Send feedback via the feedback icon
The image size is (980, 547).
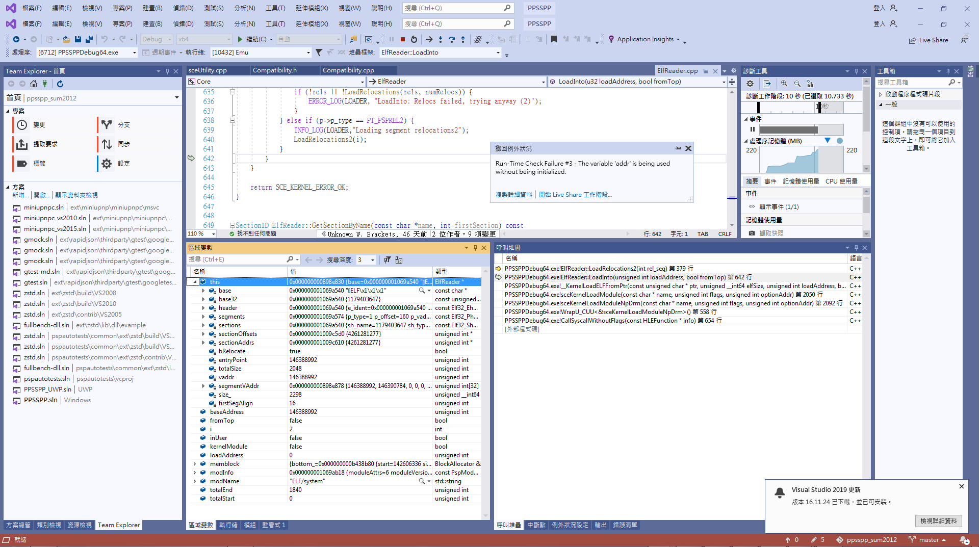click(x=964, y=40)
